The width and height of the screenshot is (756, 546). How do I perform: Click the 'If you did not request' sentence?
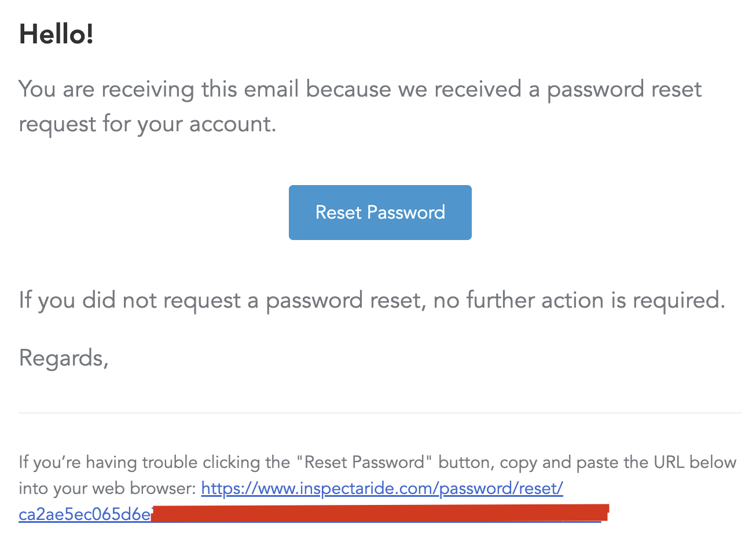point(372,301)
